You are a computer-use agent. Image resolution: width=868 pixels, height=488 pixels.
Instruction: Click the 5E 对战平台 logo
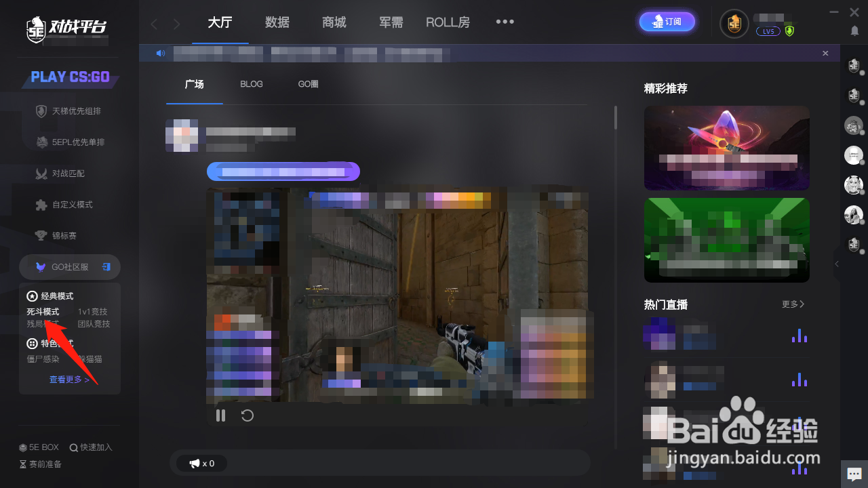[x=66, y=28]
